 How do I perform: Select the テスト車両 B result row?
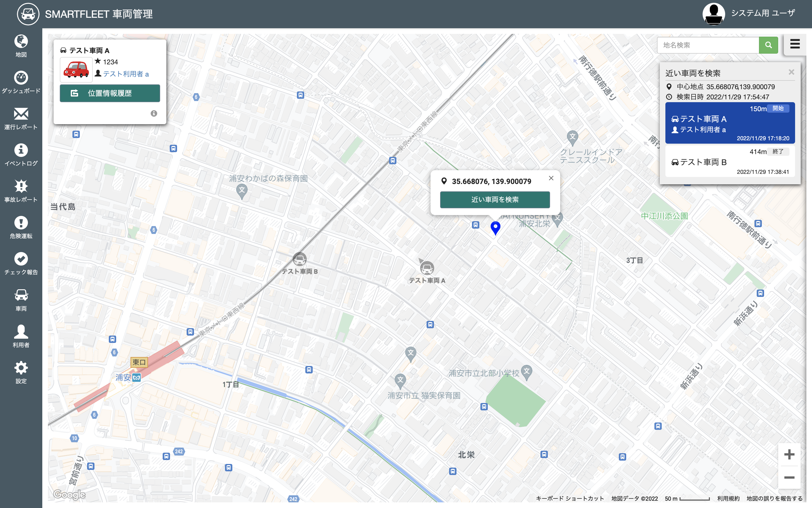[730, 162]
